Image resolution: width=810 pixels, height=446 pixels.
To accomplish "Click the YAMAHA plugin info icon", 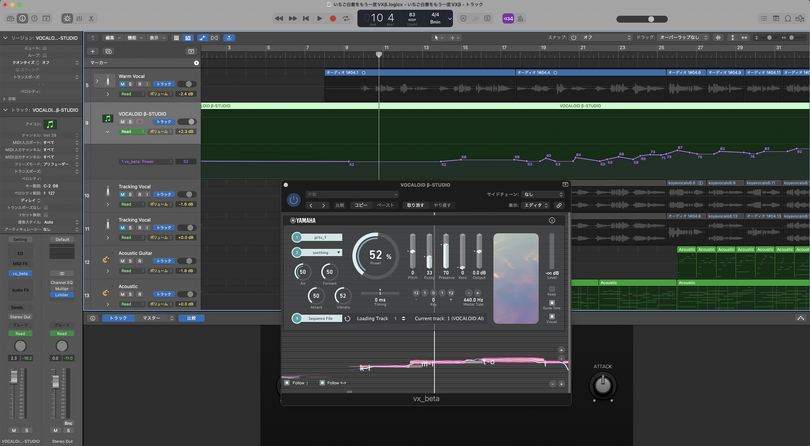I will [552, 220].
